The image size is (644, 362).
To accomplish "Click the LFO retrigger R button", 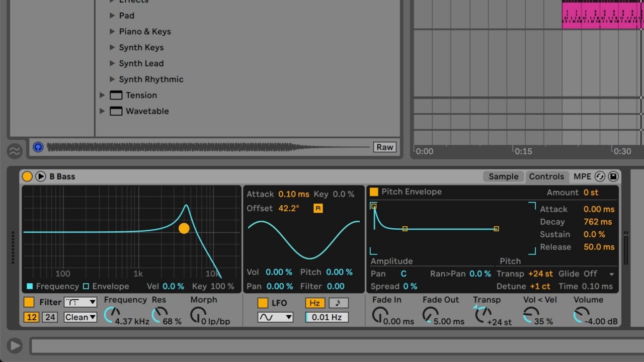I will tap(318, 208).
